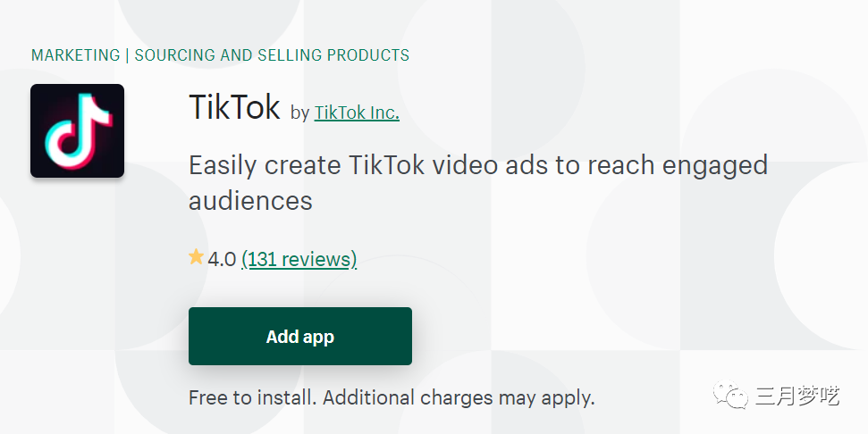Image resolution: width=868 pixels, height=434 pixels.
Task: Open Sourcing and Selling Products category
Action: click(272, 55)
